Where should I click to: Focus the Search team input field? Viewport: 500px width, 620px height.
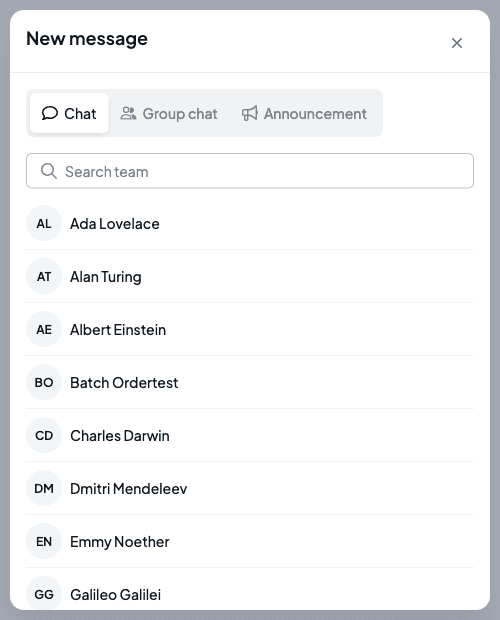coord(250,171)
